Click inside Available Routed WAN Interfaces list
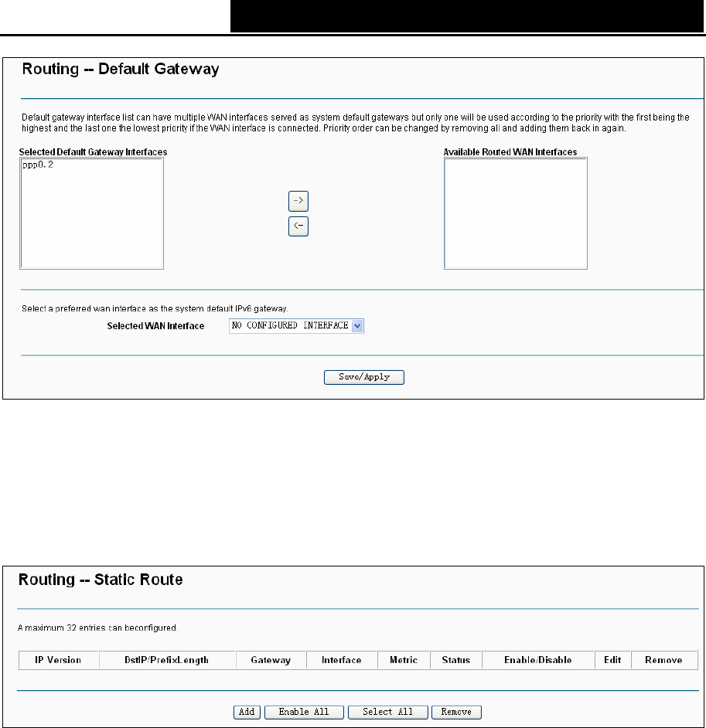 (516, 213)
